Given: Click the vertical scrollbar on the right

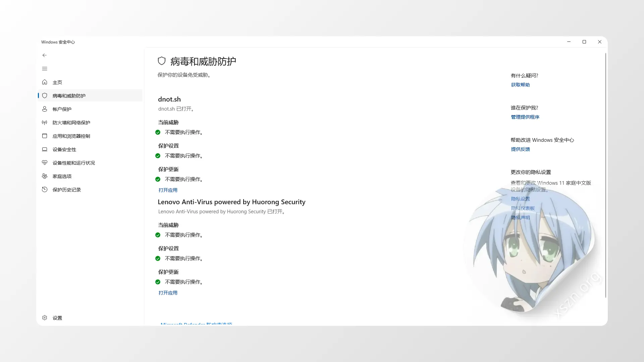Looking at the screenshot, I should click(x=605, y=175).
